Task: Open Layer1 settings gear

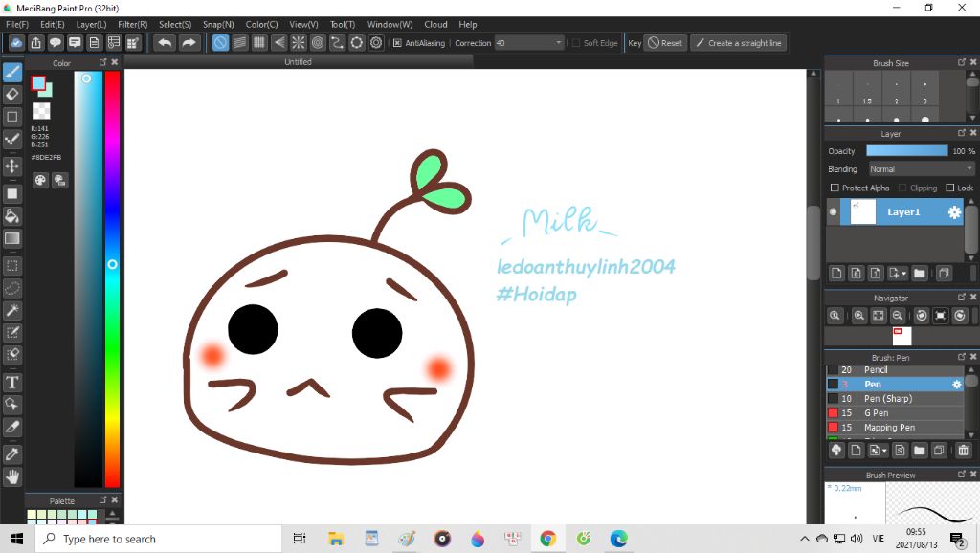Action: 954,212
